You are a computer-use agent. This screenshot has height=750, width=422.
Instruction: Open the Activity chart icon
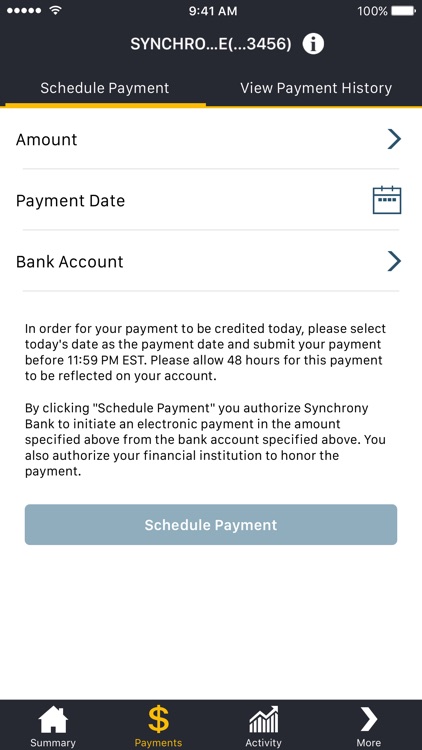click(264, 720)
